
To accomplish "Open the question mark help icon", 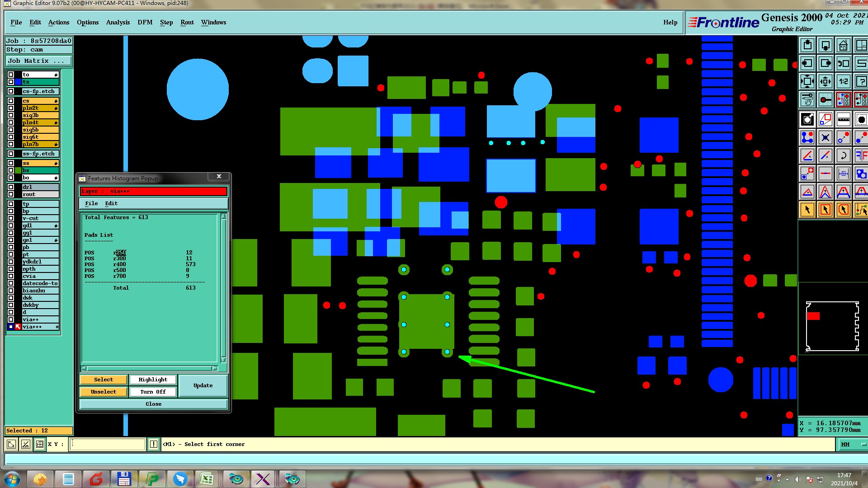I will [x=861, y=82].
